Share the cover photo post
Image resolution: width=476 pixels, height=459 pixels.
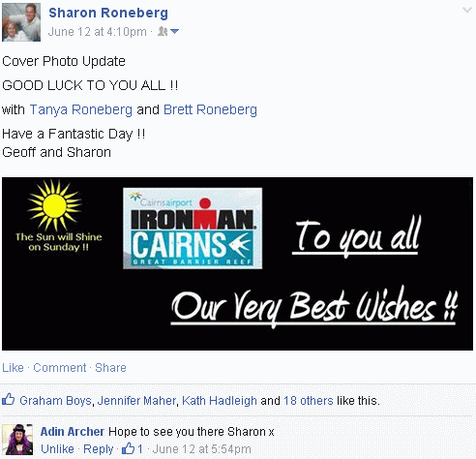[110, 368]
